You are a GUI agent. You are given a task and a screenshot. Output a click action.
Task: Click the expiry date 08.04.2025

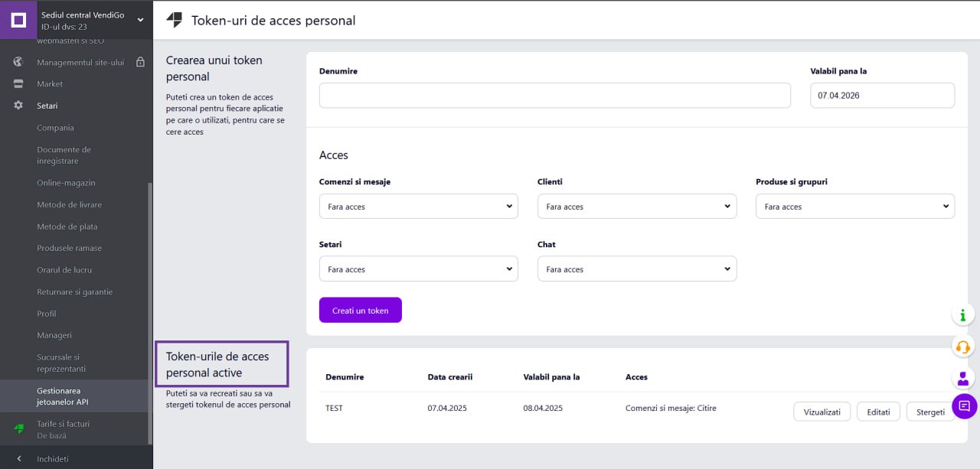[x=543, y=409]
